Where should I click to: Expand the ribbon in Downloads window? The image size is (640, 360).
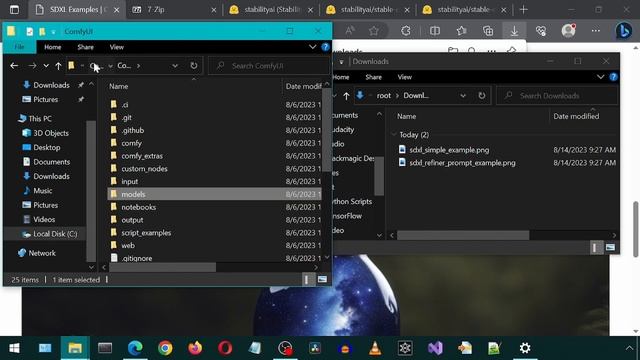[x=600, y=77]
